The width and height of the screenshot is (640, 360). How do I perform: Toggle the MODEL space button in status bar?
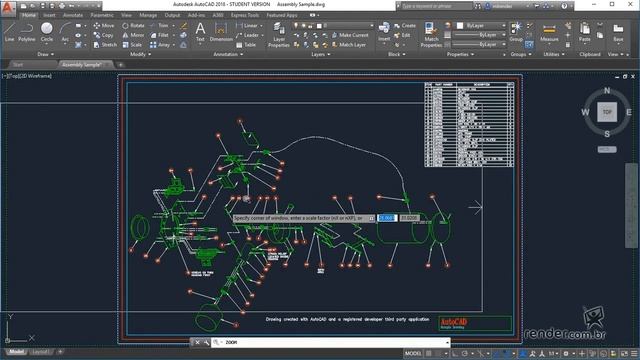tap(413, 353)
